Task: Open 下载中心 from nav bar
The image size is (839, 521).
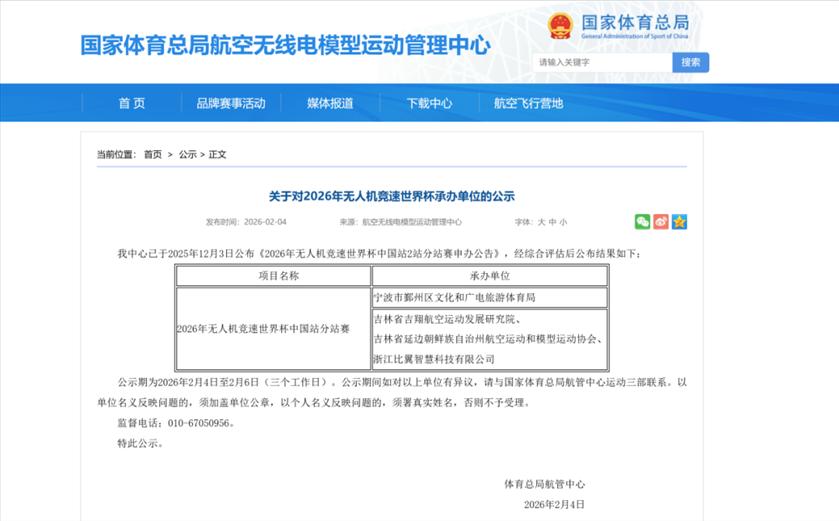Action: (x=429, y=103)
